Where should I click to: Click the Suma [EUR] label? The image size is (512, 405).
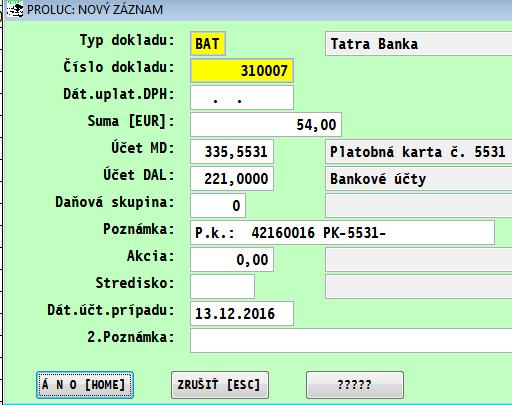click(131, 121)
